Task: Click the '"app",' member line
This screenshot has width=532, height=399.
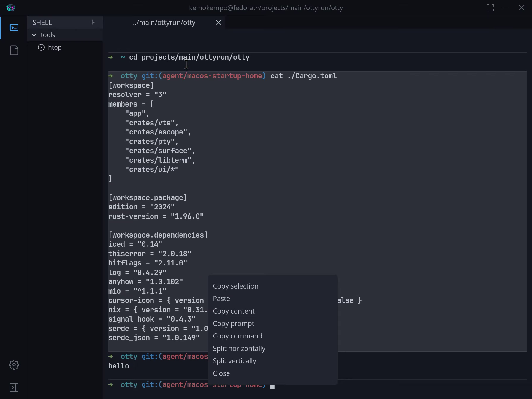Action: pos(137,113)
